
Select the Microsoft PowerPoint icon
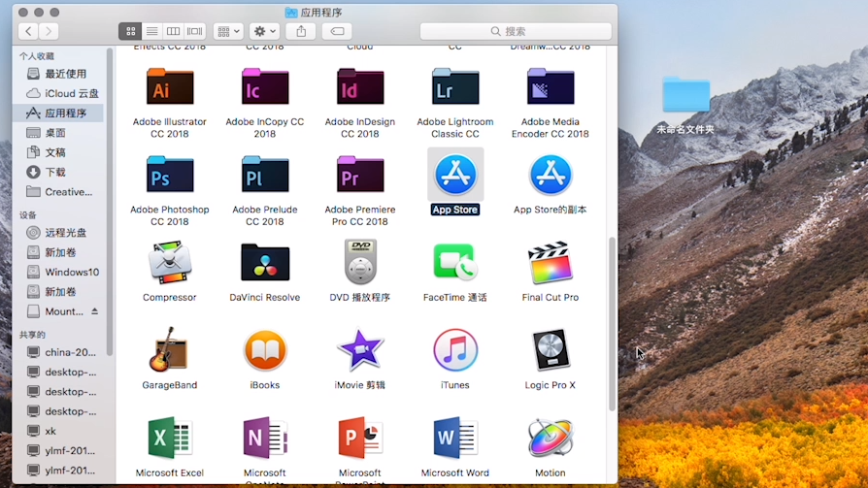tap(360, 438)
